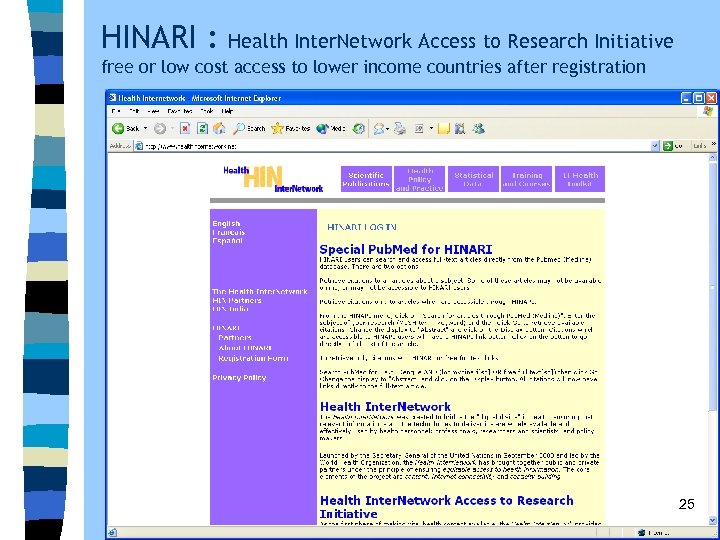Open HIN Partners sidebar link
This screenshot has width=720, height=540.
coord(236,300)
